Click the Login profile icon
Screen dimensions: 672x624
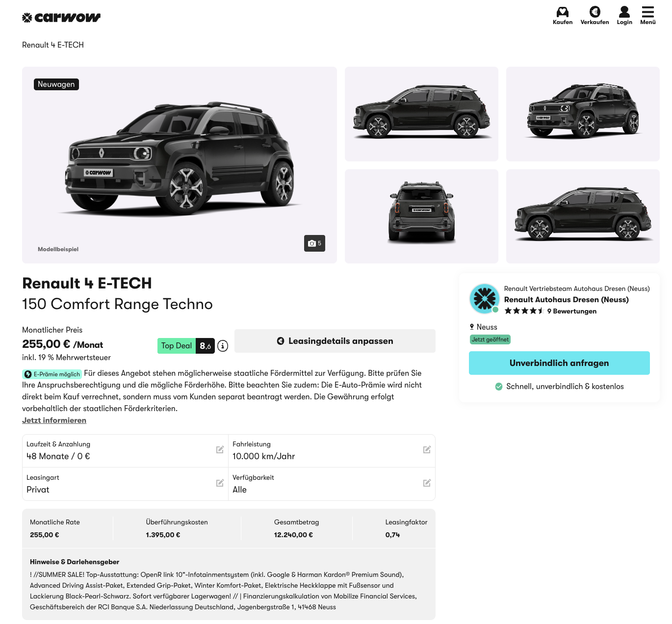click(x=624, y=15)
